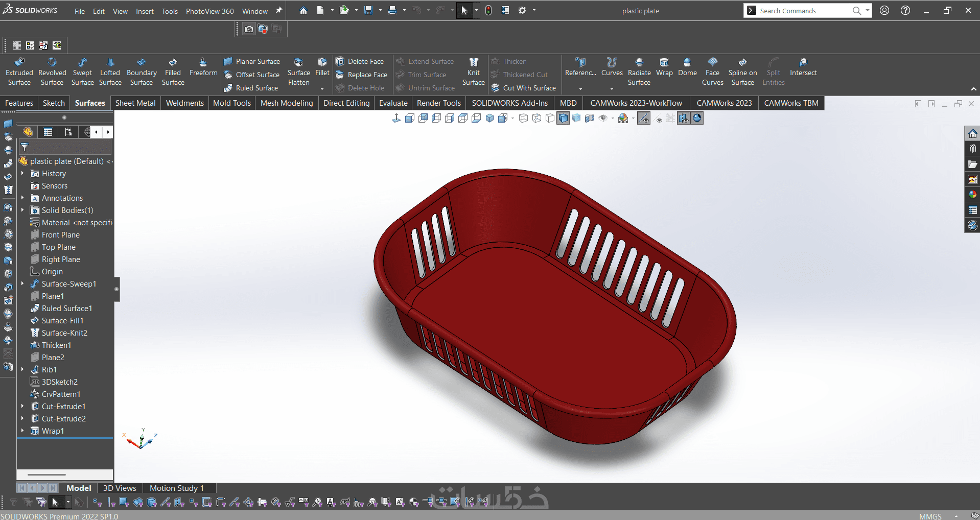
Task: Choose the Cut With Surface tool
Action: (x=524, y=88)
